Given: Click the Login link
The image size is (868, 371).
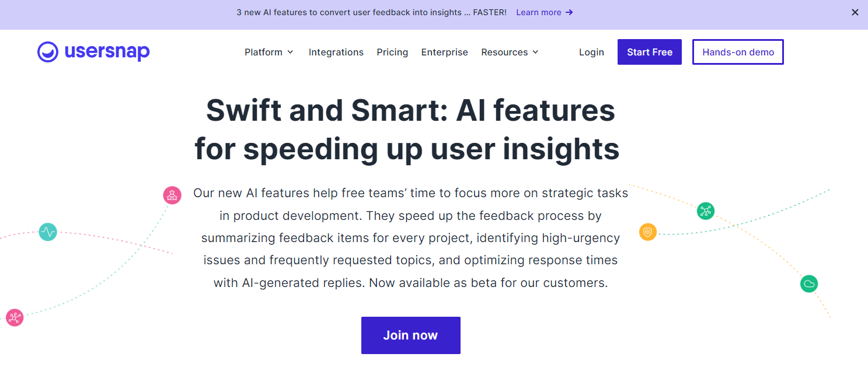Looking at the screenshot, I should [591, 52].
